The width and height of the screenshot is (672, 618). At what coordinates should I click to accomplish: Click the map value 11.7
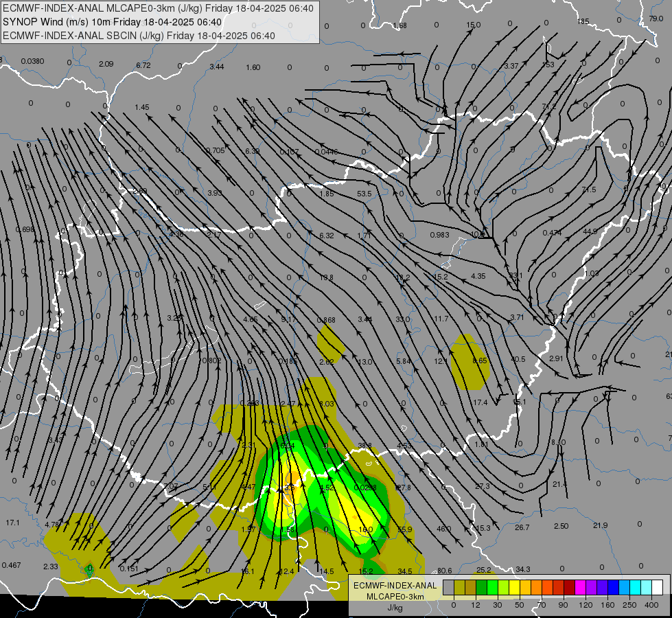pyautogui.click(x=441, y=319)
